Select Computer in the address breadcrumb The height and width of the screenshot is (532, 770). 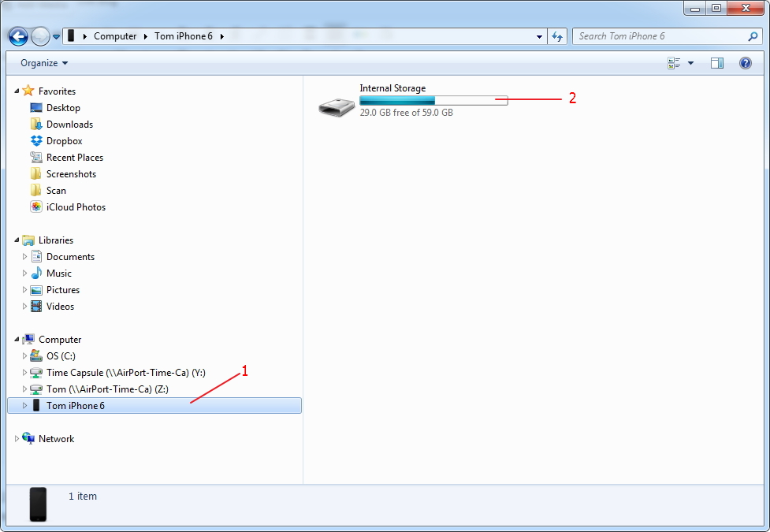point(115,35)
